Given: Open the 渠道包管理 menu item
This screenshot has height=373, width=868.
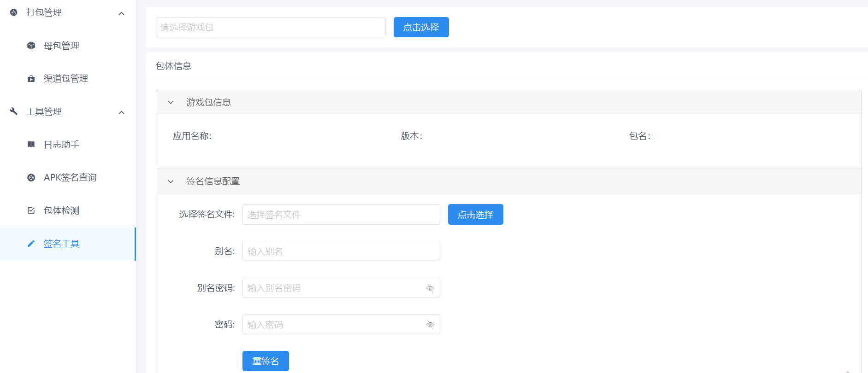Looking at the screenshot, I should [66, 79].
